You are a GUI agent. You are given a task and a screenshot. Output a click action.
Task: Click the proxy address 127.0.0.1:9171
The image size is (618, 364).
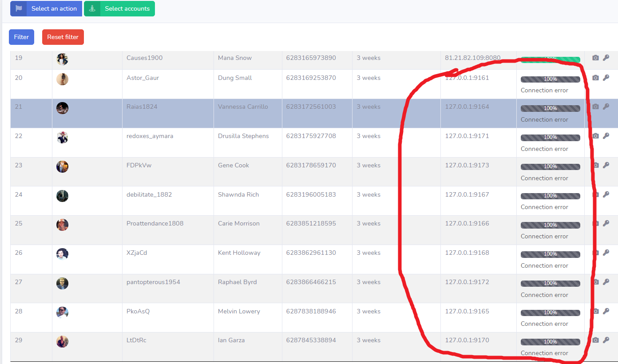(467, 136)
